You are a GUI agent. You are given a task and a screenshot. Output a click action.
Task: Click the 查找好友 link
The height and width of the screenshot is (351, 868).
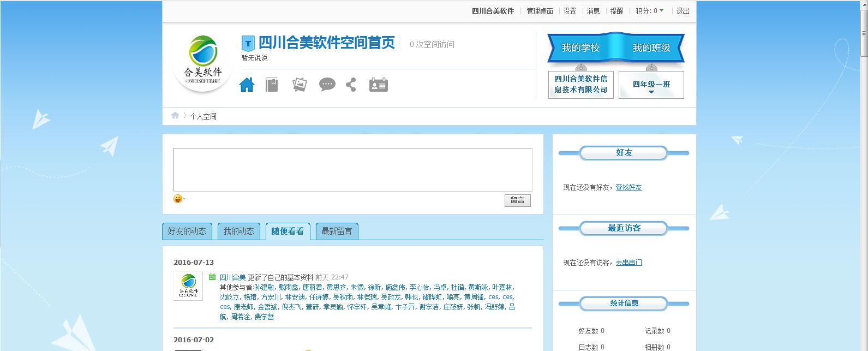pyautogui.click(x=628, y=187)
